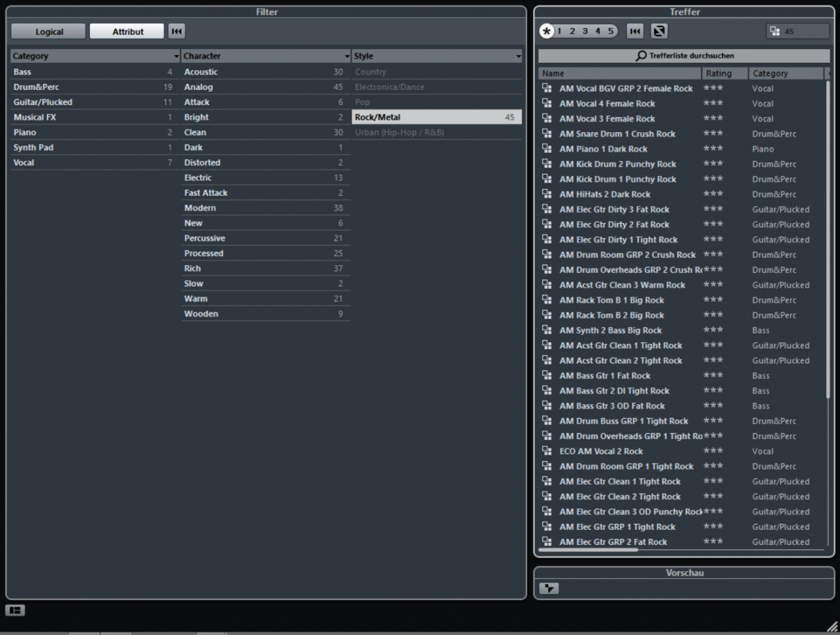Toggle the Rock/Metal style filter
The width and height of the screenshot is (840, 635).
click(437, 117)
